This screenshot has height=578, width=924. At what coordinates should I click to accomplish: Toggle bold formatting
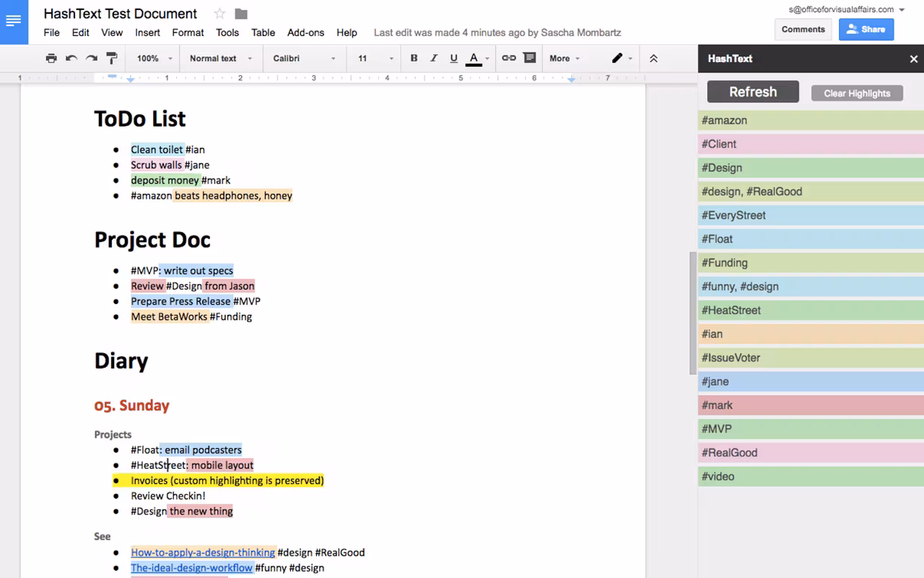[414, 59]
